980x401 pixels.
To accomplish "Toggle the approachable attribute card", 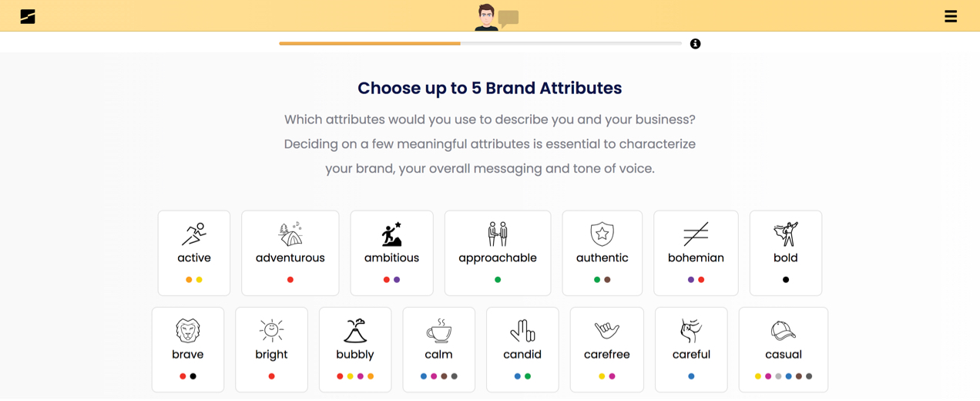I will (x=498, y=253).
